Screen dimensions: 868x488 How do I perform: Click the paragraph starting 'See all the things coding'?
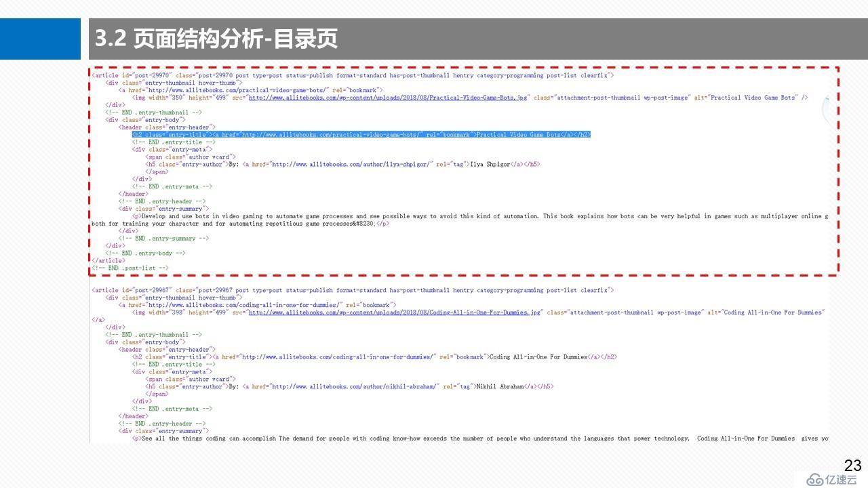(x=480, y=439)
